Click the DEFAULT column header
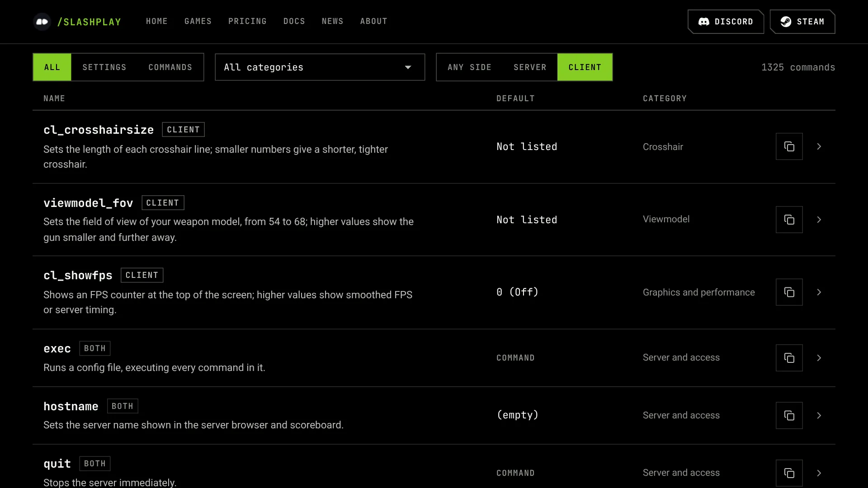Viewport: 868px width, 488px height. (x=515, y=99)
